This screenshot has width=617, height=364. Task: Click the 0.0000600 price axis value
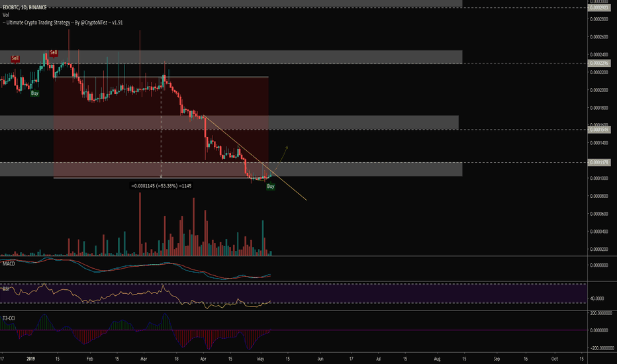599,214
